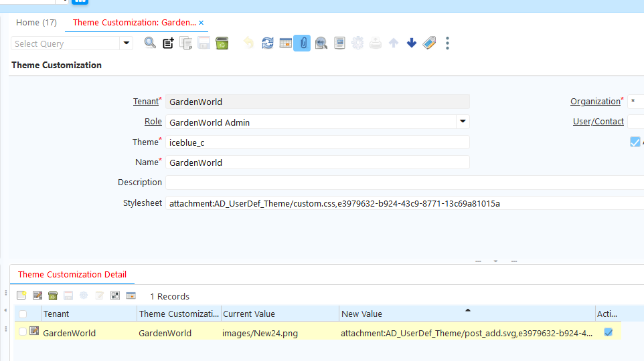Image resolution: width=644 pixels, height=361 pixels.
Task: Click the Print toolbar icon
Action: coord(376,43)
